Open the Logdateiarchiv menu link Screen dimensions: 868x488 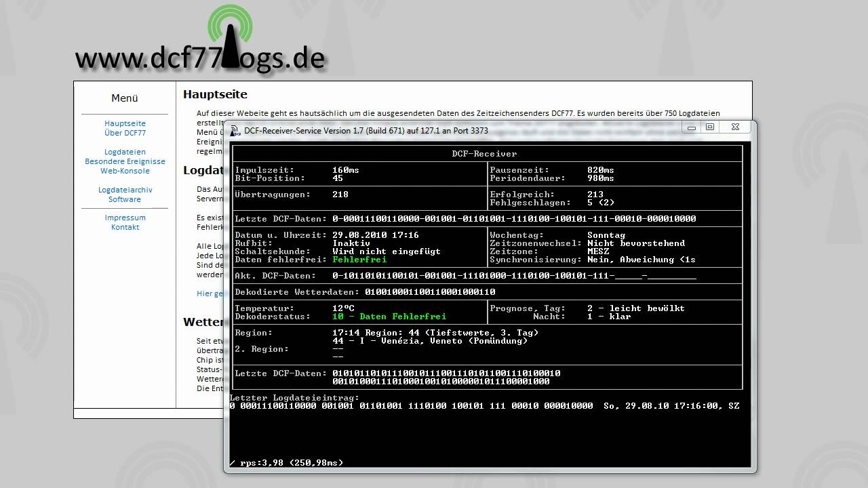point(125,190)
